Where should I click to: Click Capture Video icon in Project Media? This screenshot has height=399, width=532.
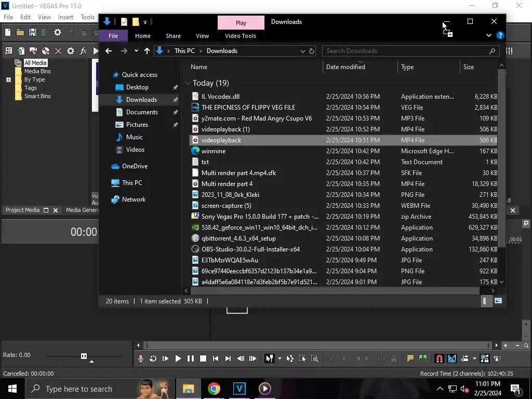tap(33, 51)
